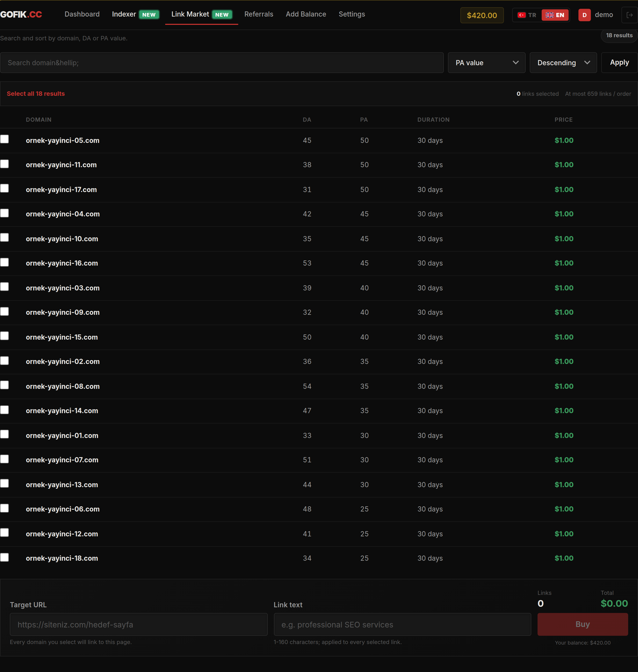Check the ornek-yayinci-11.com checkbox
638x672 pixels.
4,164
